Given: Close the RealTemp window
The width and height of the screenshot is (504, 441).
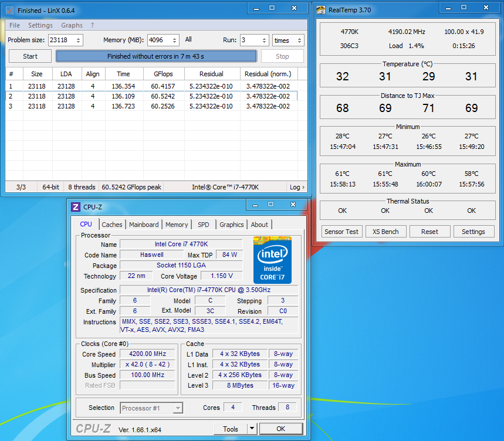Looking at the screenshot, I should 486,8.
